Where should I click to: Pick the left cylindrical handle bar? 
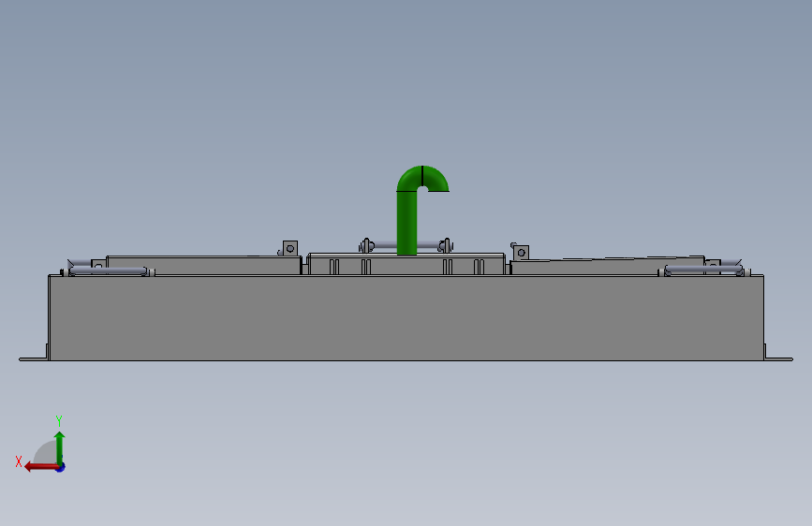point(108,270)
